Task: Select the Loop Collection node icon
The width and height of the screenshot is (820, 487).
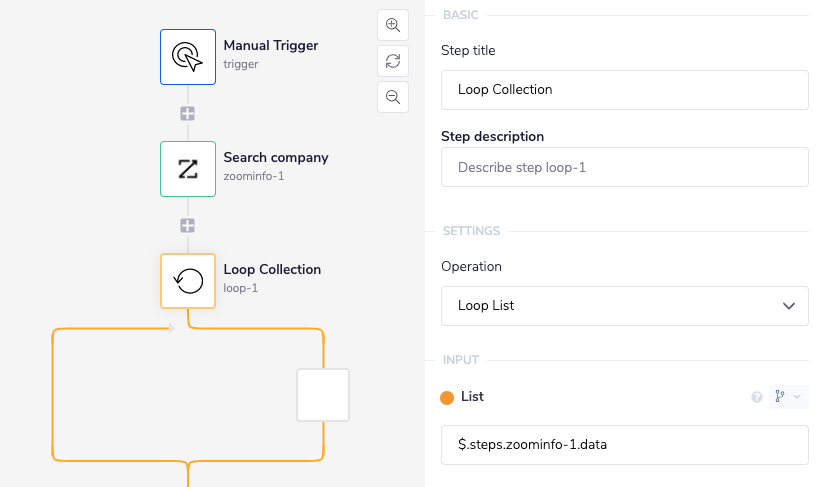Action: (188, 280)
